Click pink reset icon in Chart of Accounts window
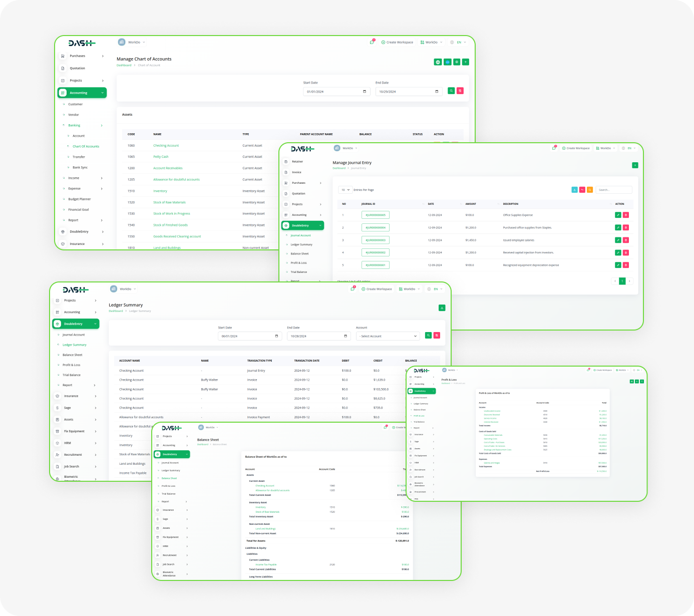Viewport: 694px width, 616px height. tap(460, 91)
